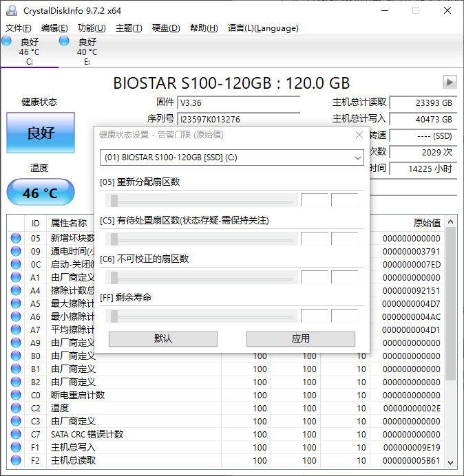Adjust the [C6] 不可校正的扇区数 slider

(201, 277)
